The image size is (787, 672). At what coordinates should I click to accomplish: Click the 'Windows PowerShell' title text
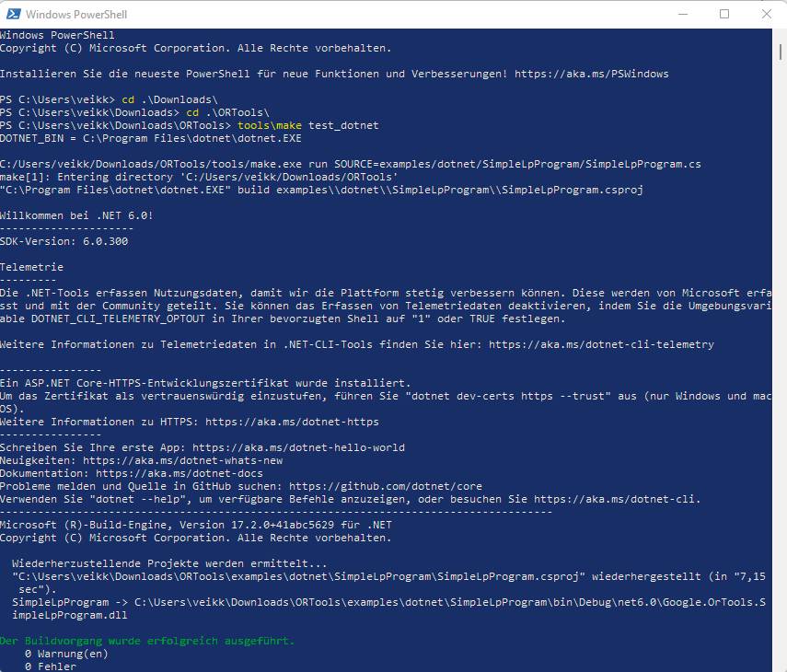point(76,15)
